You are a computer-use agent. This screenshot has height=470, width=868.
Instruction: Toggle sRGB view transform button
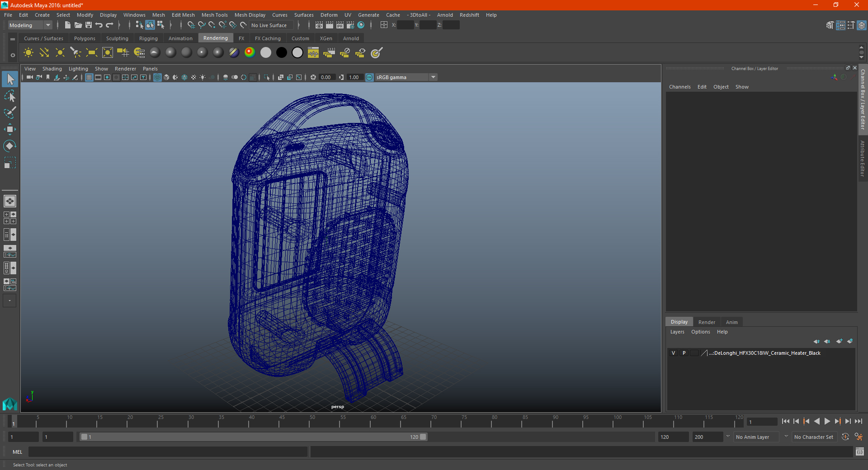[x=369, y=77]
